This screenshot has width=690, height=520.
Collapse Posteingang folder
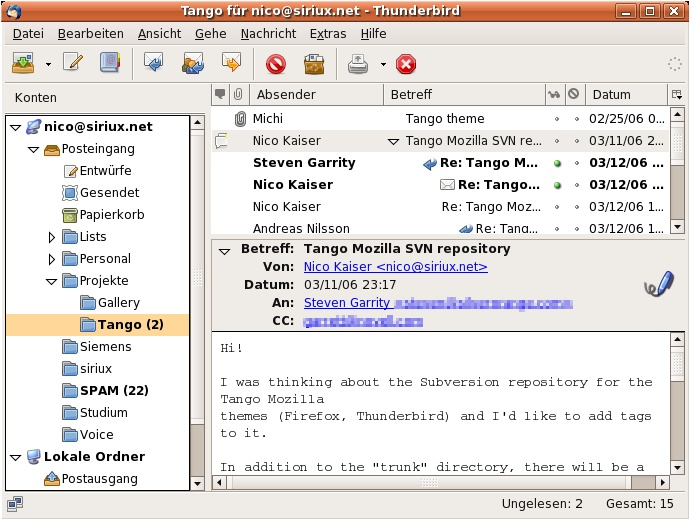pos(33,150)
